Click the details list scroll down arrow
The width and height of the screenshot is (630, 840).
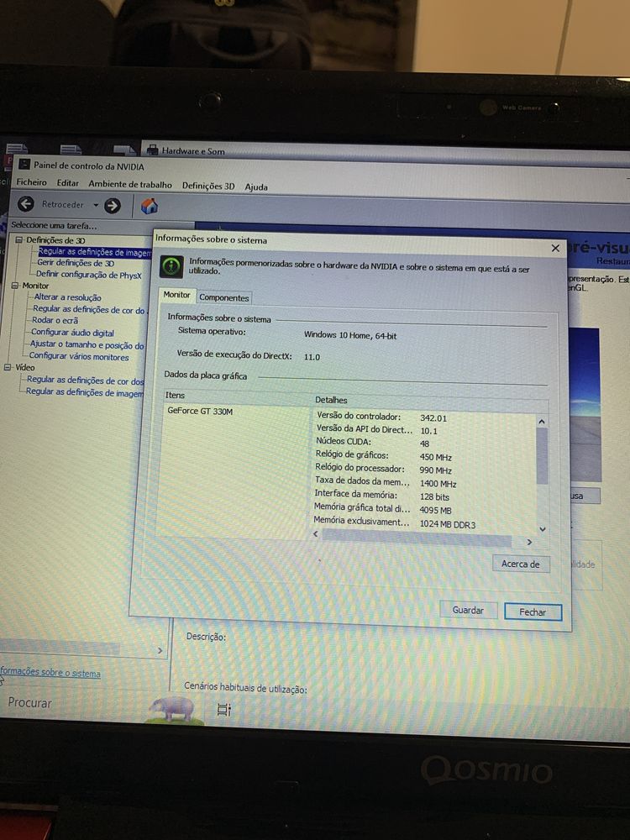coord(542,529)
